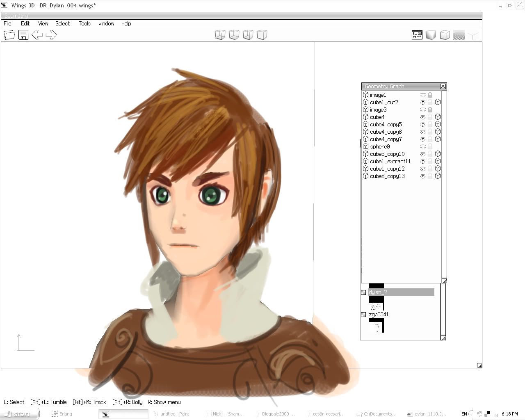This screenshot has width=525, height=420.
Task: Click the Geometry Graph vertical scrollbar
Action: (x=444, y=185)
